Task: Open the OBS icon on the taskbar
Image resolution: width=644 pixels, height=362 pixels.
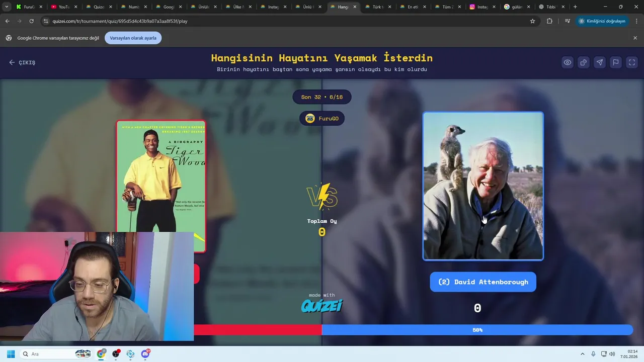Action: [x=116, y=354]
